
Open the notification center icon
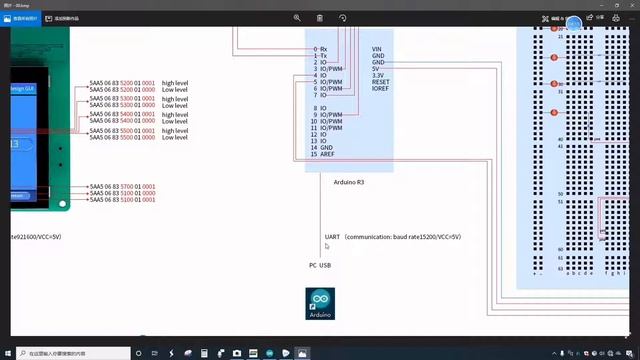pyautogui.click(x=629, y=353)
